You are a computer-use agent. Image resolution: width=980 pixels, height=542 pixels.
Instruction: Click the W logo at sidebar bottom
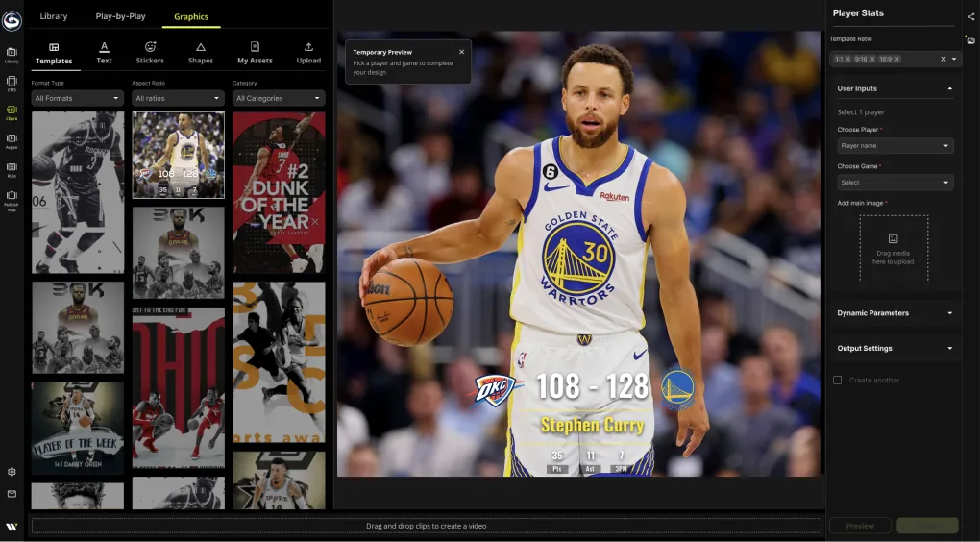[12, 527]
